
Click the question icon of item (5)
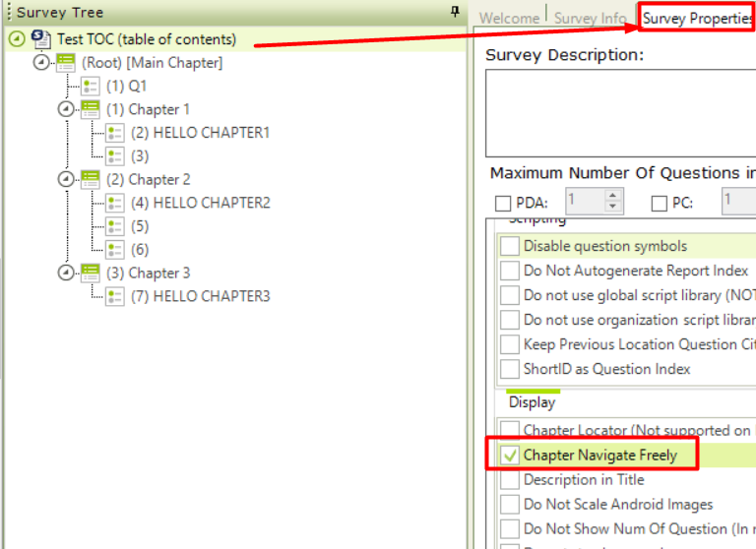[115, 226]
